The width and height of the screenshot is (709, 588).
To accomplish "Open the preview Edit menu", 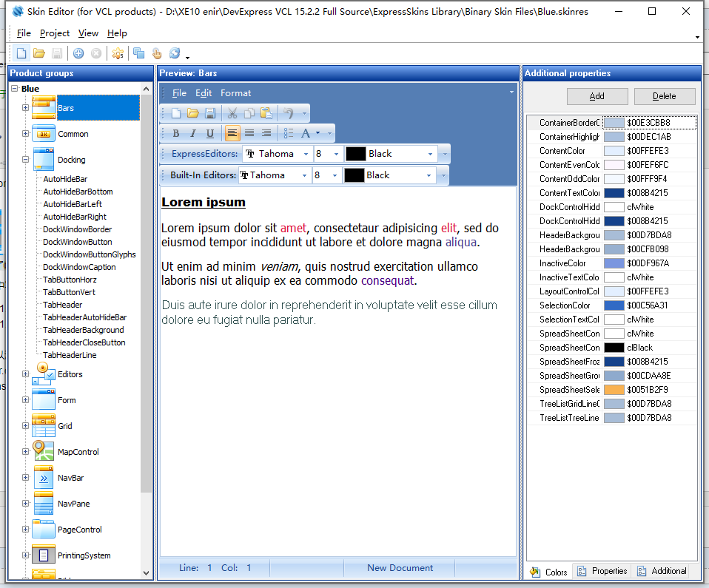I will click(204, 93).
